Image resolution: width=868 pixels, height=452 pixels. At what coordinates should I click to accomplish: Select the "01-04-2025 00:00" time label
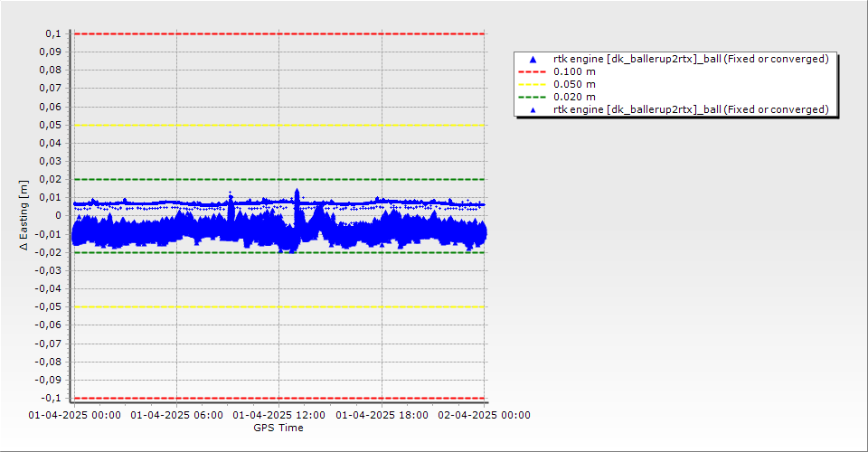click(x=75, y=415)
